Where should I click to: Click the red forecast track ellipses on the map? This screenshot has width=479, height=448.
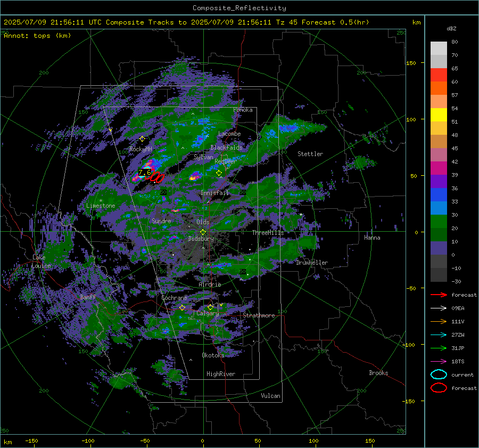coord(156,177)
